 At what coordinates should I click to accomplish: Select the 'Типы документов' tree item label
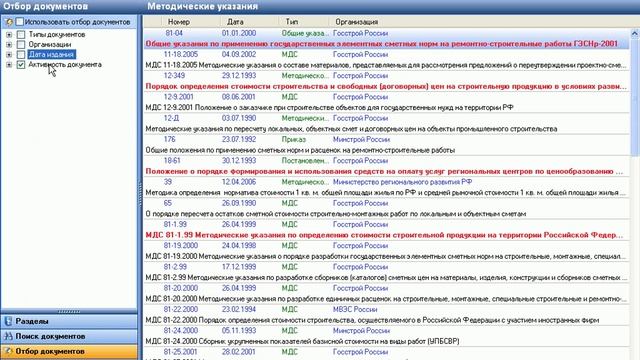pyautogui.click(x=57, y=35)
